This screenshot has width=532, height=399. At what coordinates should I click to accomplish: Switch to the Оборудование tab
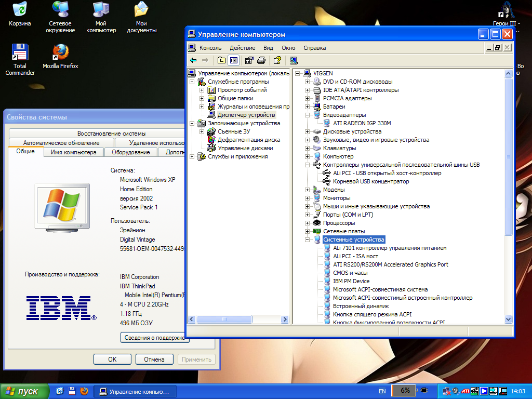(x=131, y=152)
